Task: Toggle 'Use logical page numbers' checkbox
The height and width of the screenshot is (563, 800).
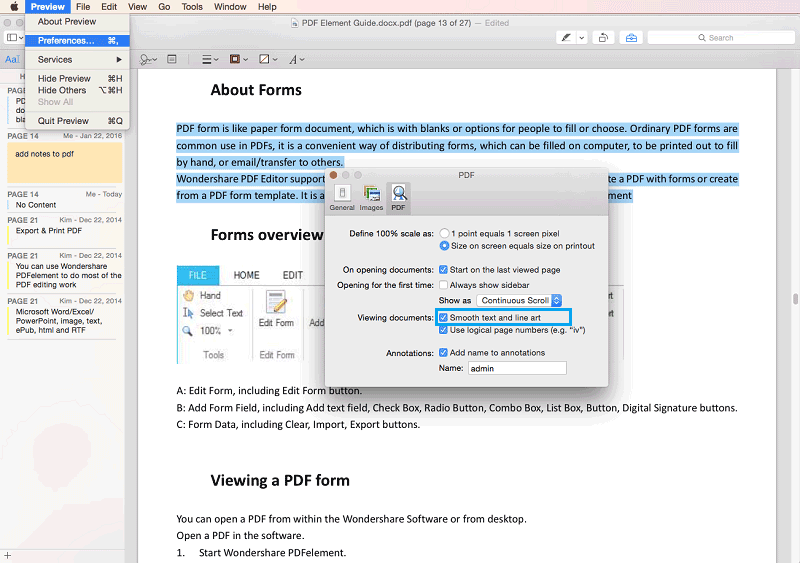Action: click(443, 330)
